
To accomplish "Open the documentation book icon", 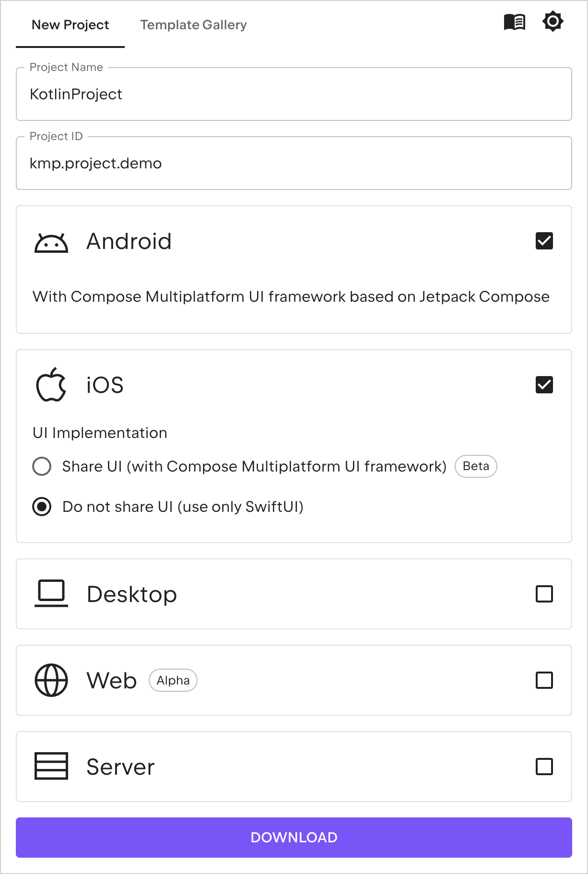I will point(514,21).
